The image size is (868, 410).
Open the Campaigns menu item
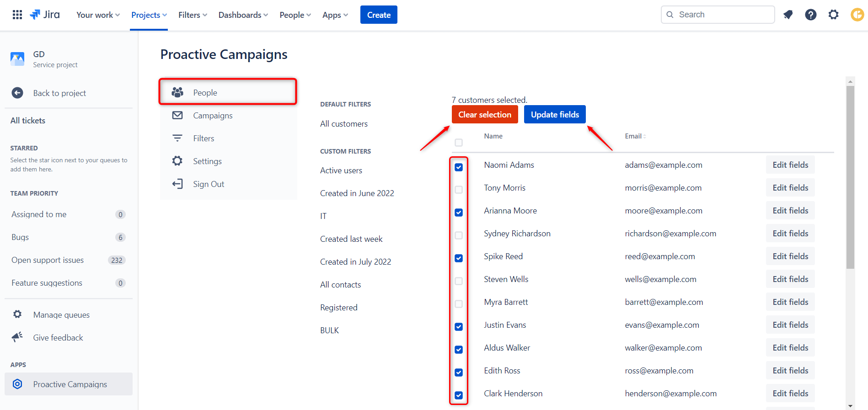[x=228, y=115]
